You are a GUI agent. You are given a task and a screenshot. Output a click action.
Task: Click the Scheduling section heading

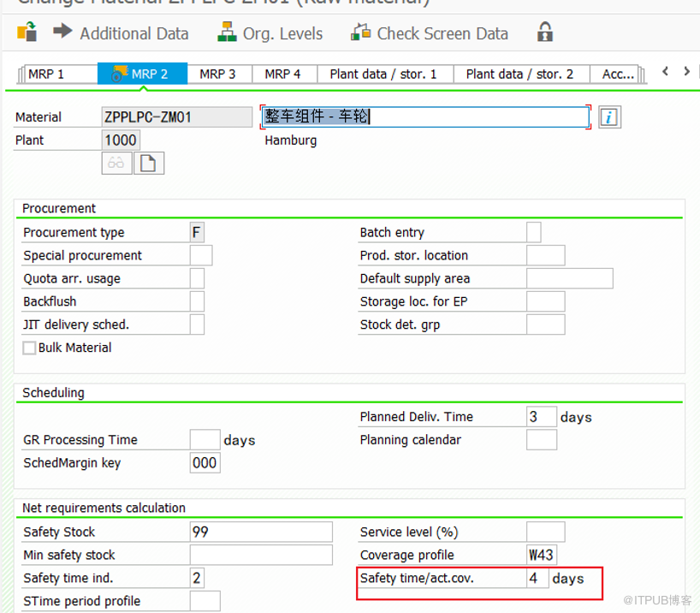[53, 393]
